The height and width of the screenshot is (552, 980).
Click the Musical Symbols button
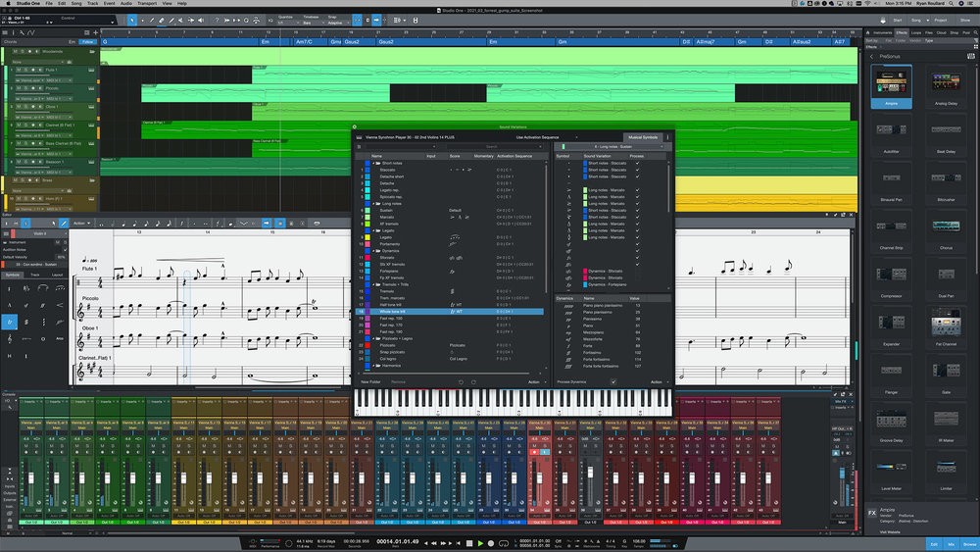coord(643,137)
